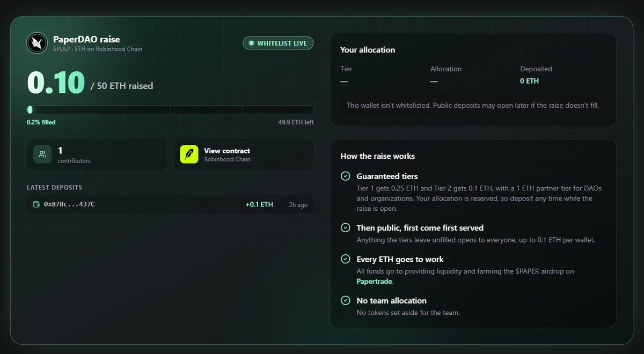Click the Your allocation heading
Image resolution: width=644 pixels, height=354 pixels.
368,50
